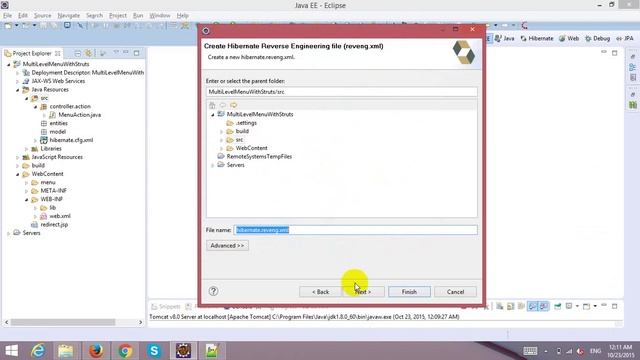Open Skype from taskbar
Image resolution: width=640 pixels, height=360 pixels.
click(154, 351)
